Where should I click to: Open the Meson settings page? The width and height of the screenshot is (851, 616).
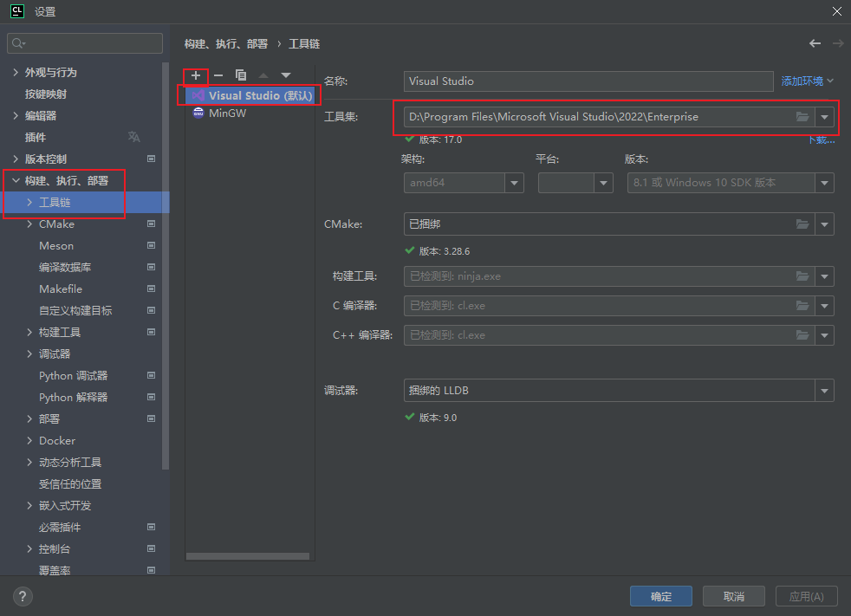(56, 246)
